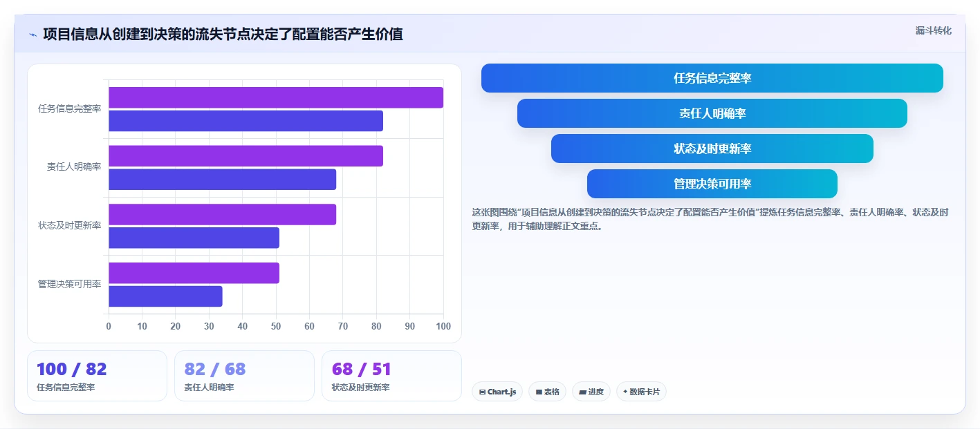This screenshot has width=980, height=429.
Task: Select the 责任人明确率 funnel stage
Action: tap(712, 113)
